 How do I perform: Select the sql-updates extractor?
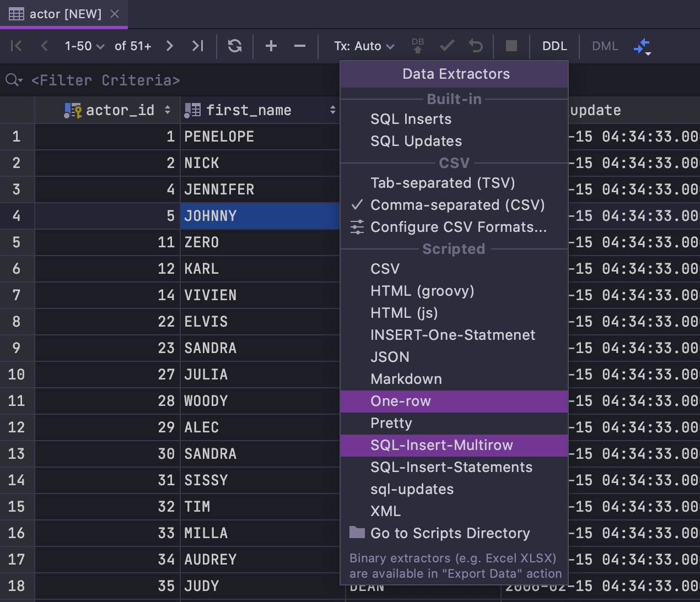click(454, 489)
